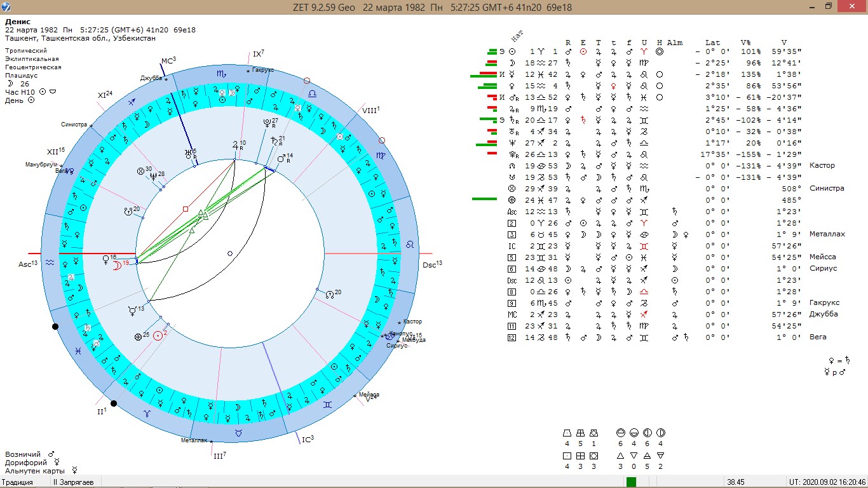Select the Aries sign on the zodiac ring
The image size is (868, 488).
coord(146,413)
